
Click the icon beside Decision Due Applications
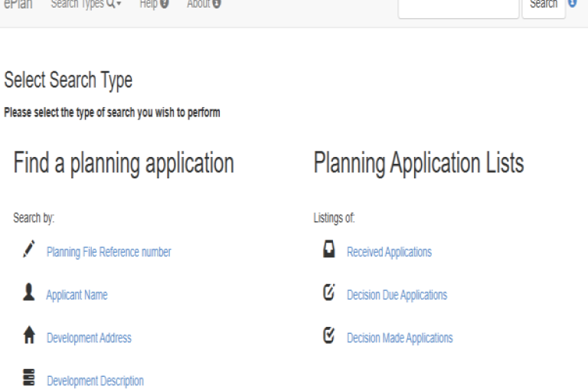[x=329, y=293]
